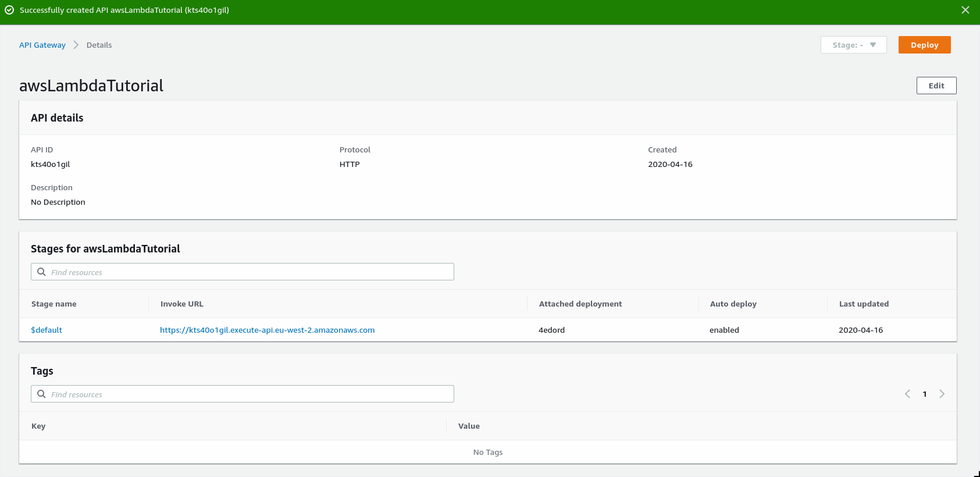Click the Stages for awsLambdaTutorial heading
This screenshot has height=477, width=980.
click(x=105, y=248)
